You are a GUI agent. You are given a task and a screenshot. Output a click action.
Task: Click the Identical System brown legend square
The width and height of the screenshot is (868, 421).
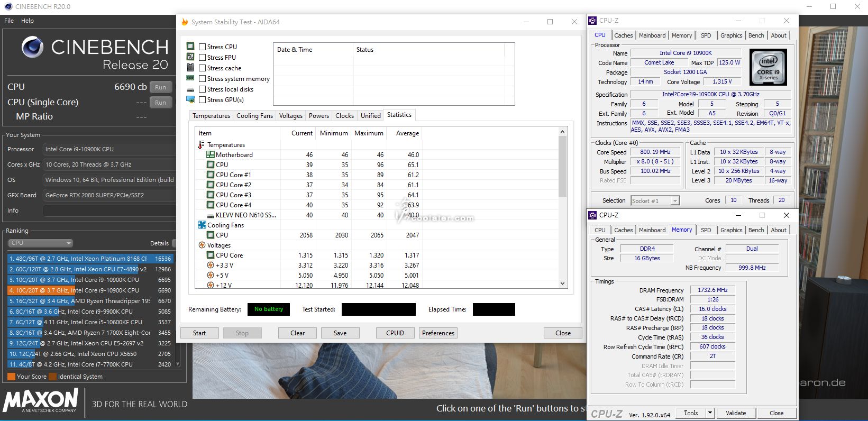(x=52, y=377)
